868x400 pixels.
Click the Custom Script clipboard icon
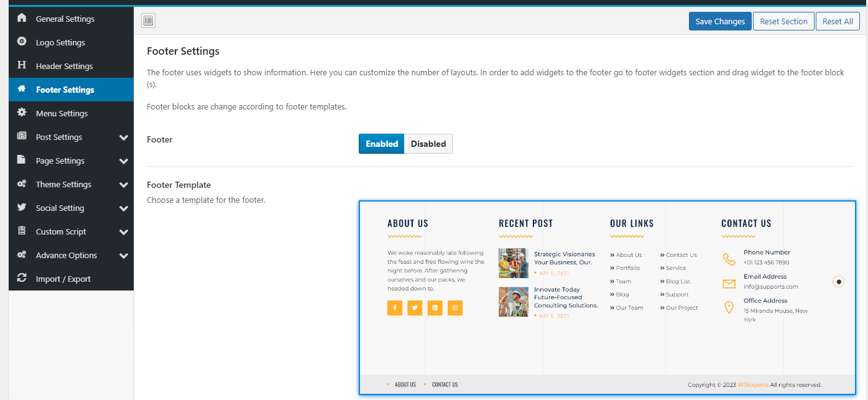(22, 231)
